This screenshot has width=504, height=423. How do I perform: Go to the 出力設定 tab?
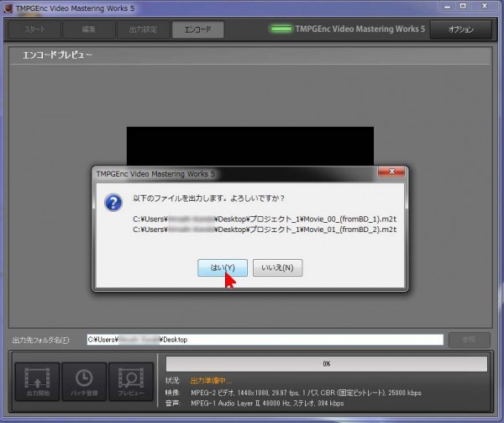[x=141, y=30]
